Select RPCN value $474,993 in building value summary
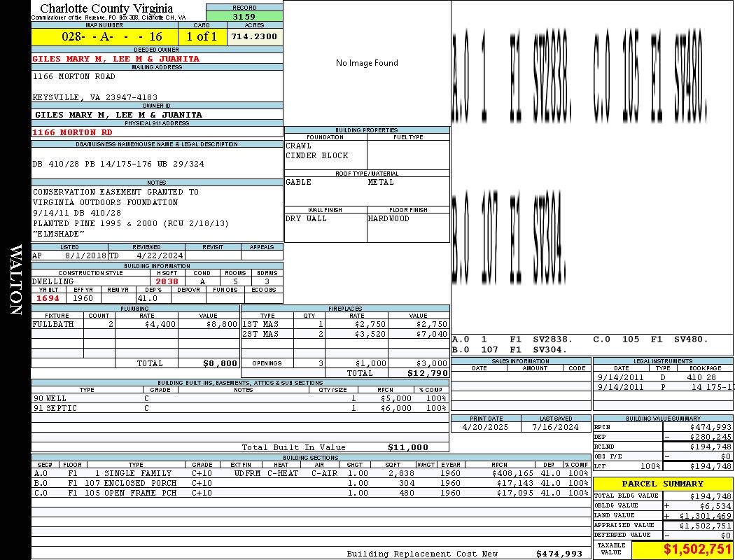Screen dimensions: 735x560 click(x=710, y=428)
